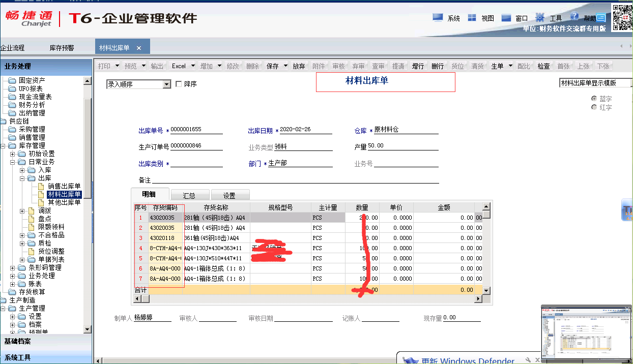
Task: Click the document icon beside 货位调整
Action: click(x=32, y=251)
